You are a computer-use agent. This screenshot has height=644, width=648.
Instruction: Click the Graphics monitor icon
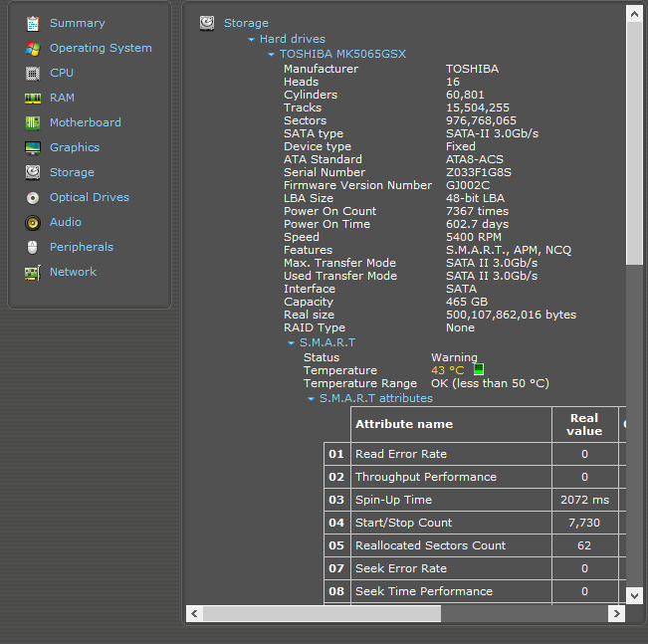pos(33,147)
